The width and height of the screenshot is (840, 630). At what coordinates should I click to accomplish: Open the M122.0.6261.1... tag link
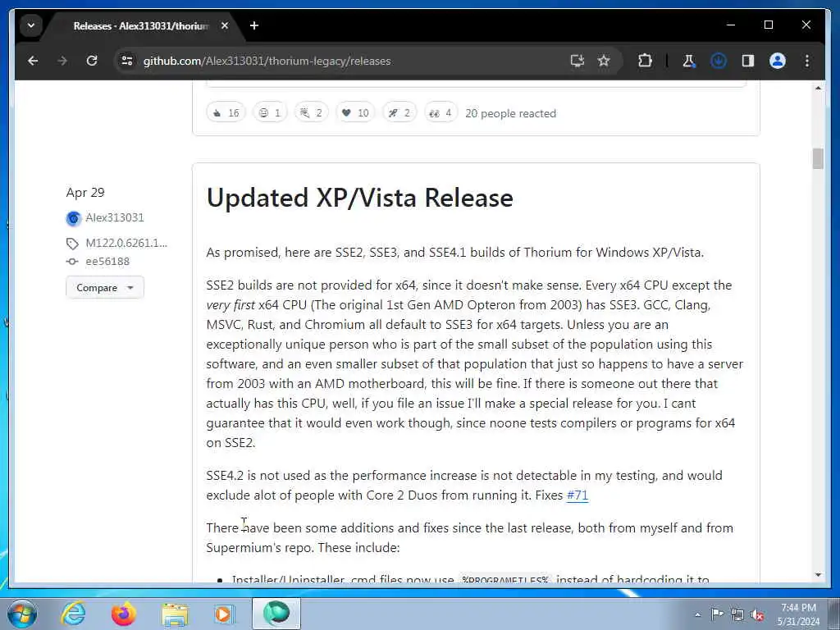coord(126,243)
